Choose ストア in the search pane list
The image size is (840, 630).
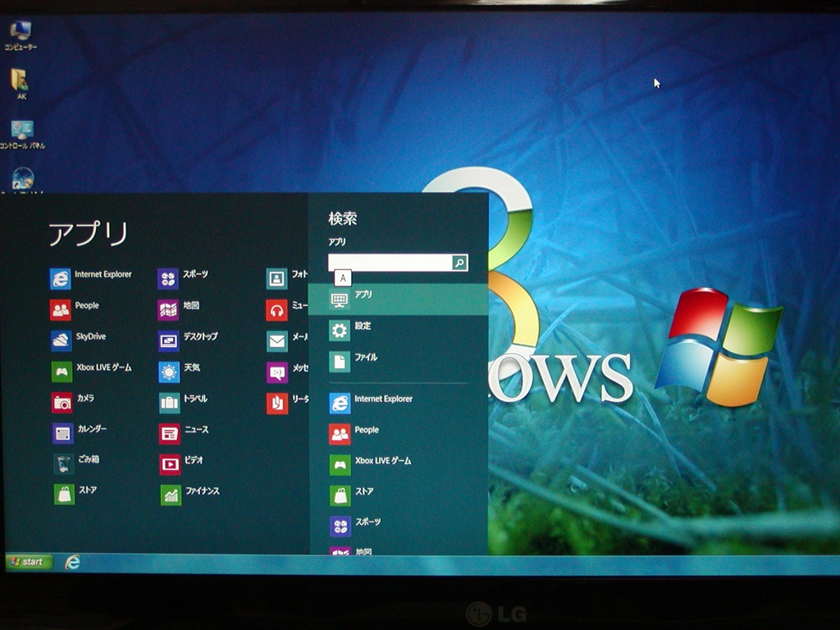351,495
